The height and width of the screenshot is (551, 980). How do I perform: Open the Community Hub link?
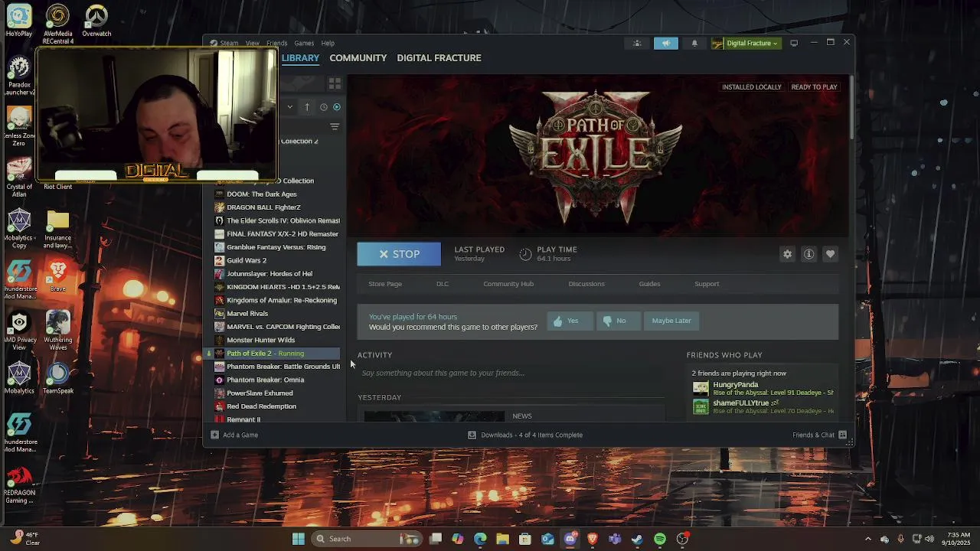coord(508,284)
